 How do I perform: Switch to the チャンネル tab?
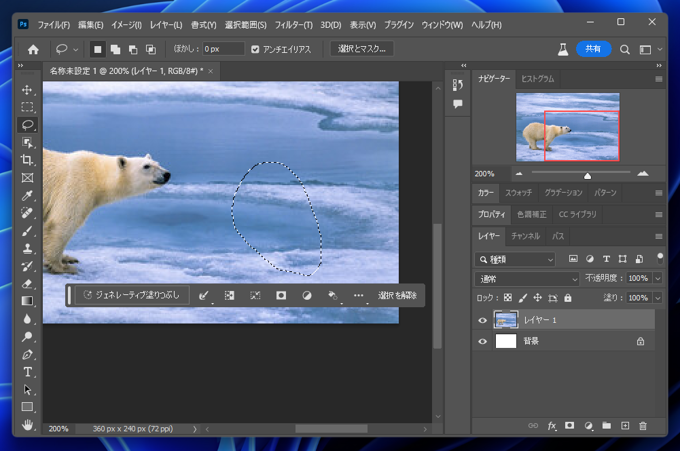click(x=526, y=236)
